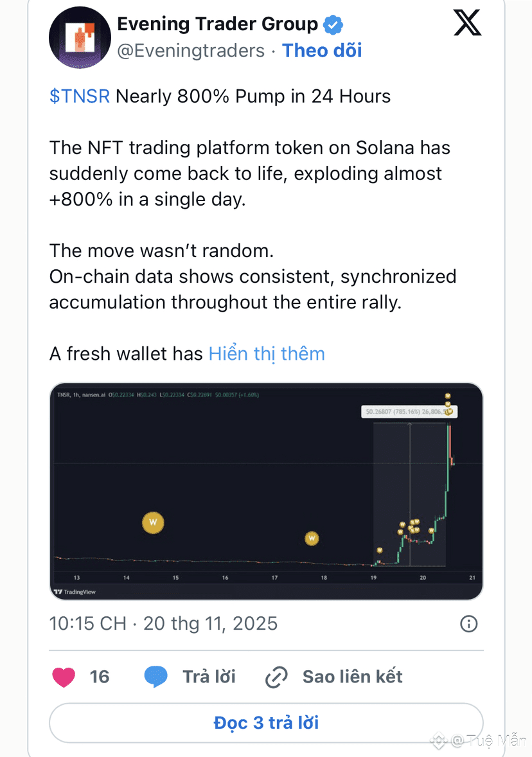Click the large gold W coin marker
Screen dimensions: 532x757
(x=153, y=522)
